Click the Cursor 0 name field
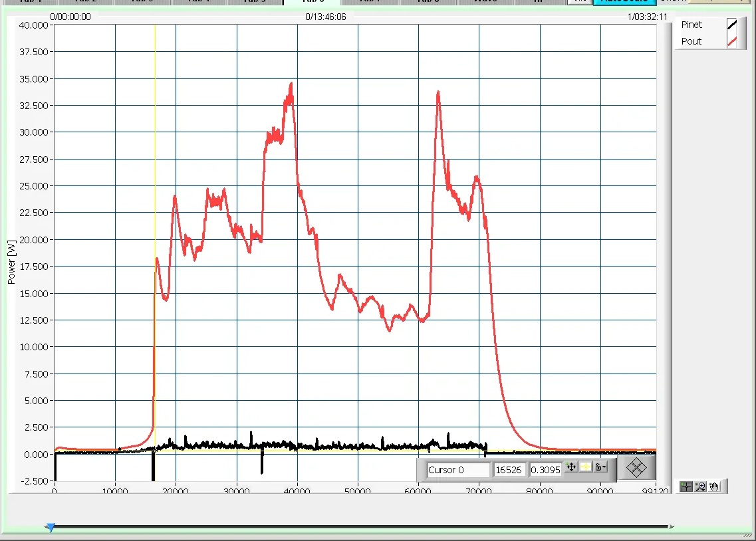 (x=458, y=470)
